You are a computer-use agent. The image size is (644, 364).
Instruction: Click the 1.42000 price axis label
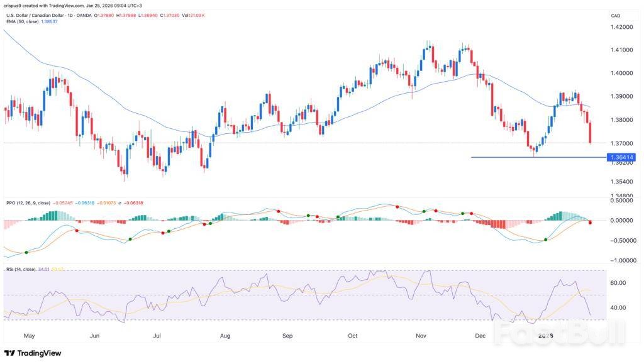pos(620,27)
